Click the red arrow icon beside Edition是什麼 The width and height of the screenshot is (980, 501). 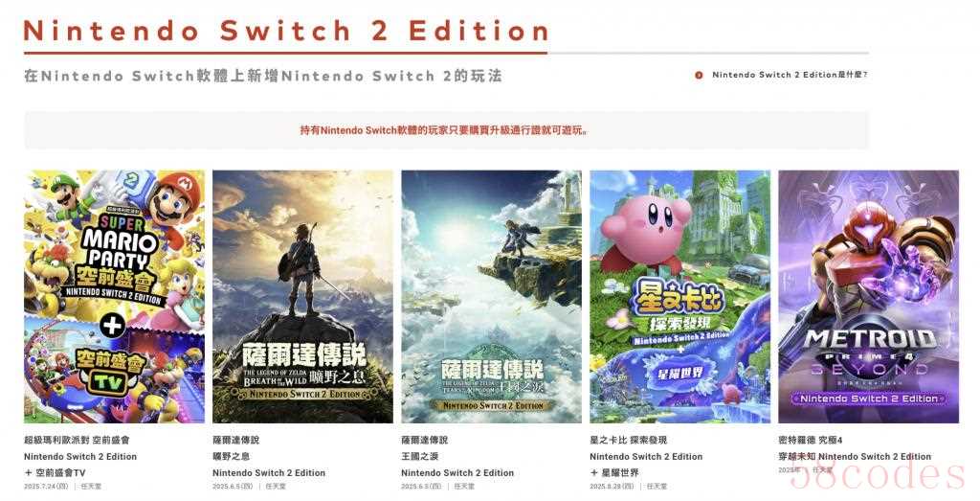(x=699, y=75)
